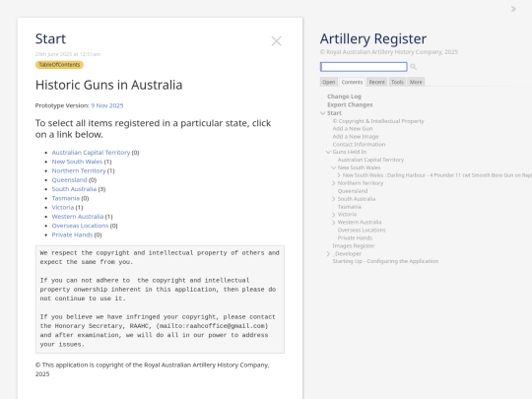532x399 pixels.
Task: Click the Guns Held In tree label
Action: (350, 152)
